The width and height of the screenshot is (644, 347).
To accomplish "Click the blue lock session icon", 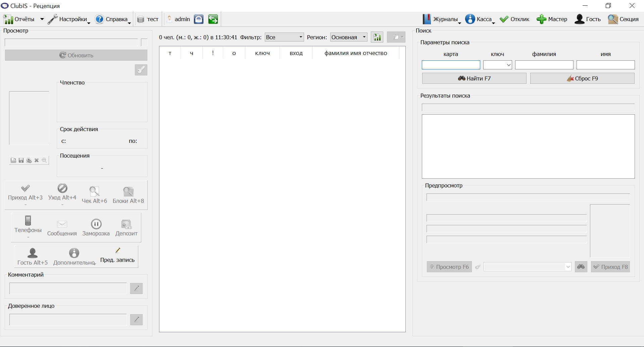I will [199, 19].
